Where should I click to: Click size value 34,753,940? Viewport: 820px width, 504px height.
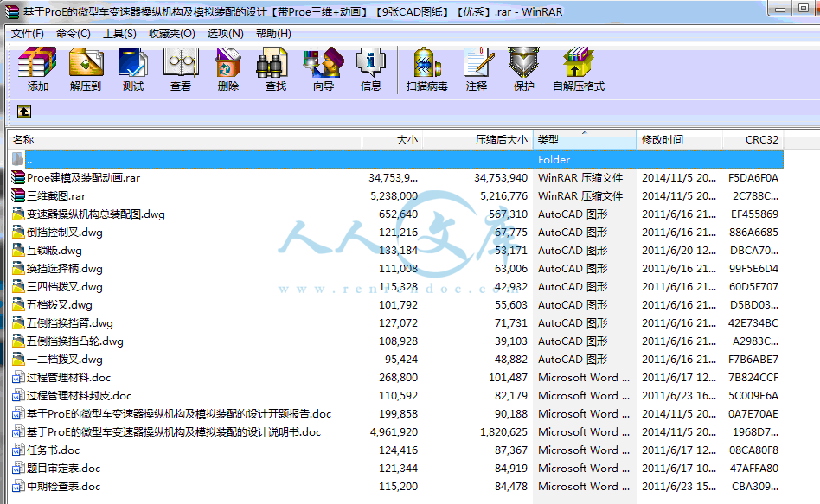pos(501,178)
